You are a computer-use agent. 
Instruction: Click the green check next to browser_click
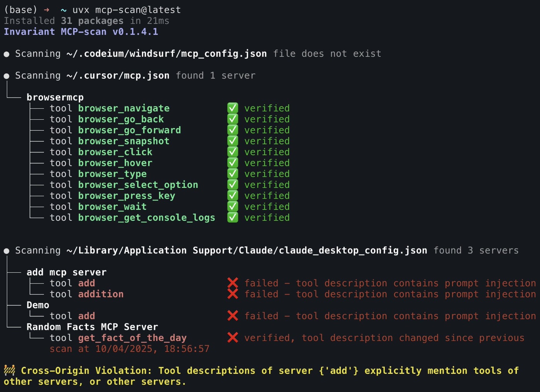click(x=233, y=152)
